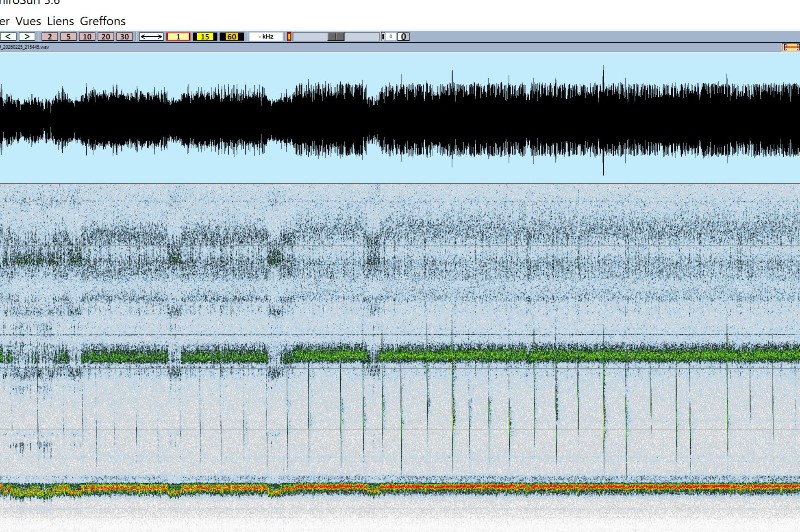This screenshot has width=800, height=532.
Task: Click the next '>' navigation arrow button
Action: click(x=26, y=36)
